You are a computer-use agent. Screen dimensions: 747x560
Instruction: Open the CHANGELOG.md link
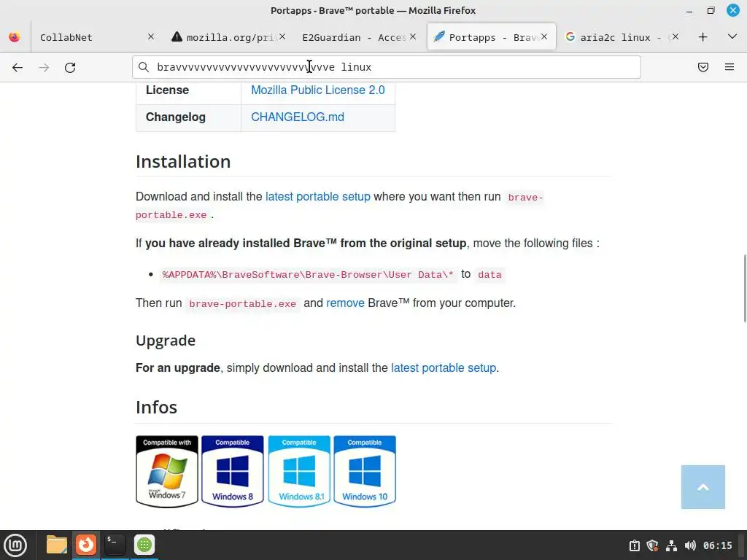[298, 117]
